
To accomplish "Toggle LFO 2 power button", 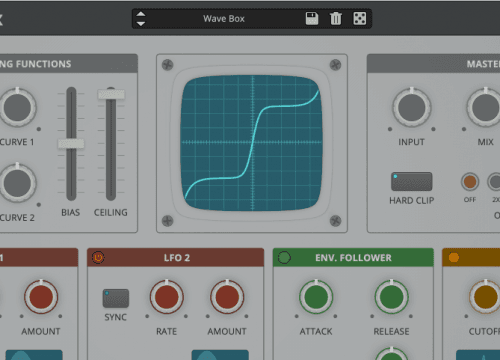I will click(x=98, y=257).
